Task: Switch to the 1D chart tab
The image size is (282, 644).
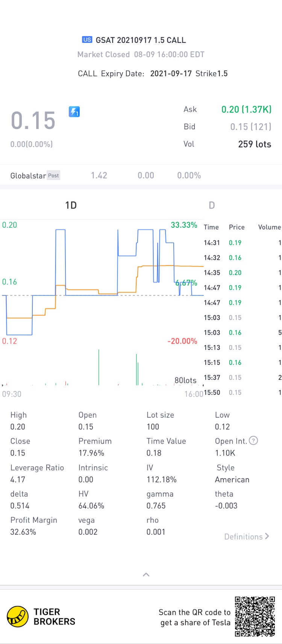Action: tap(71, 205)
